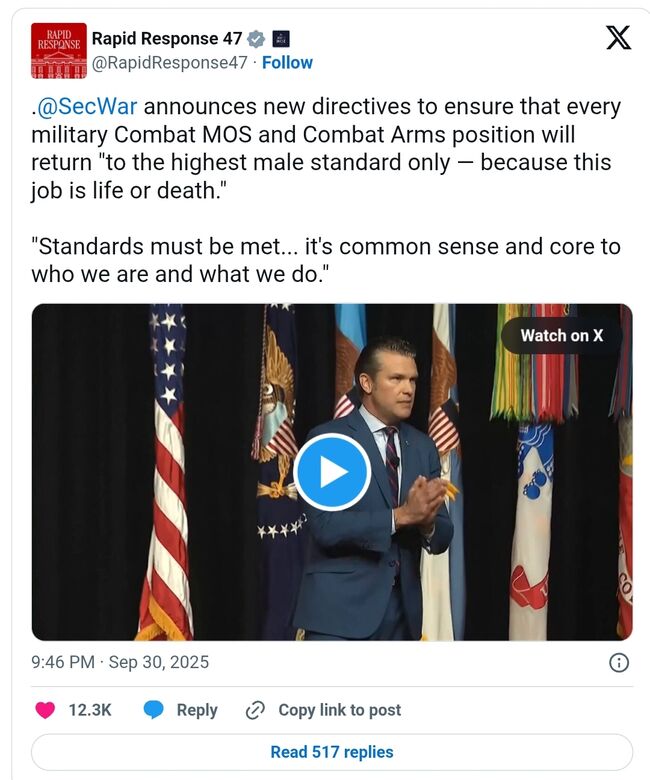Viewport: 650px width, 780px height.
Task: Click the Rapid Response 47 display name
Action: (167, 39)
